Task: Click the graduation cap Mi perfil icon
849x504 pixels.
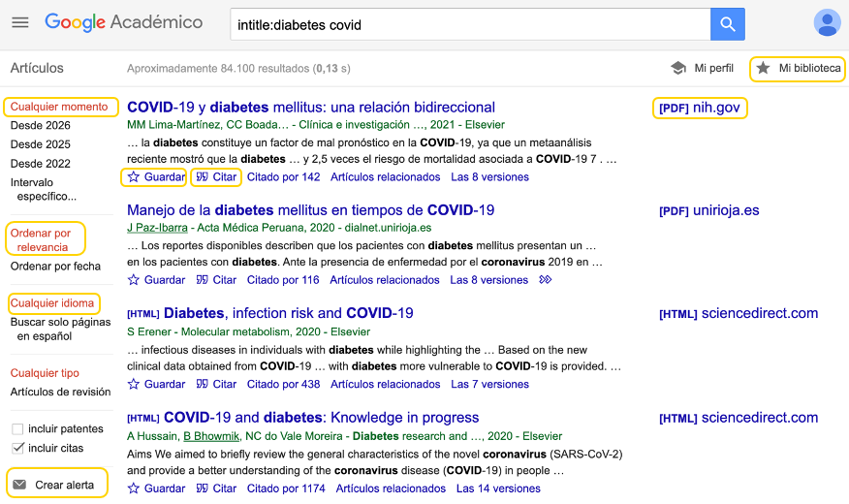Action: point(678,69)
